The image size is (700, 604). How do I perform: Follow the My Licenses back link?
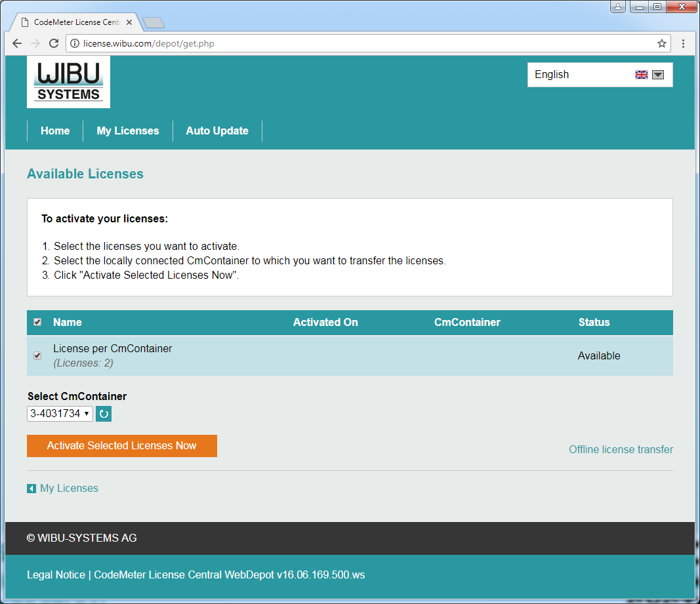(x=69, y=489)
